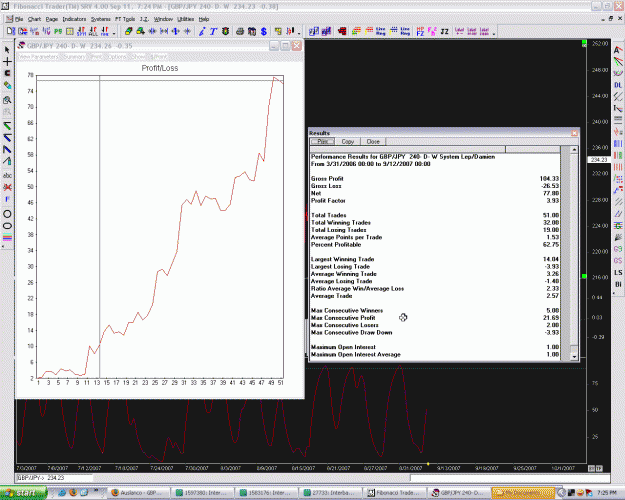
Task: Click the GBP/JPY symbol input field
Action: (54, 478)
